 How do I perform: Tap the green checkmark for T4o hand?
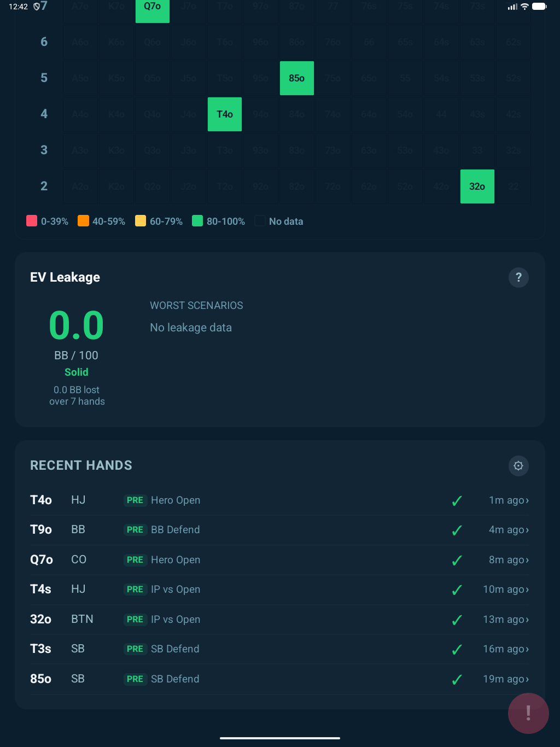[457, 500]
